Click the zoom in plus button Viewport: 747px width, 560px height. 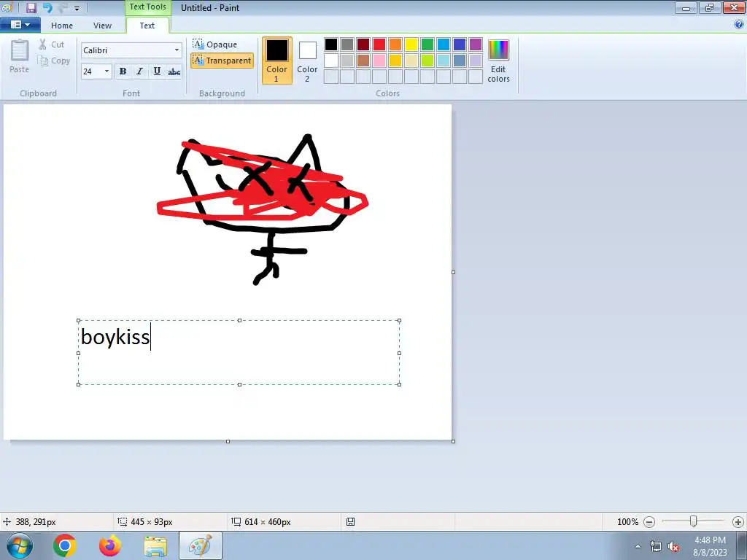pyautogui.click(x=738, y=522)
